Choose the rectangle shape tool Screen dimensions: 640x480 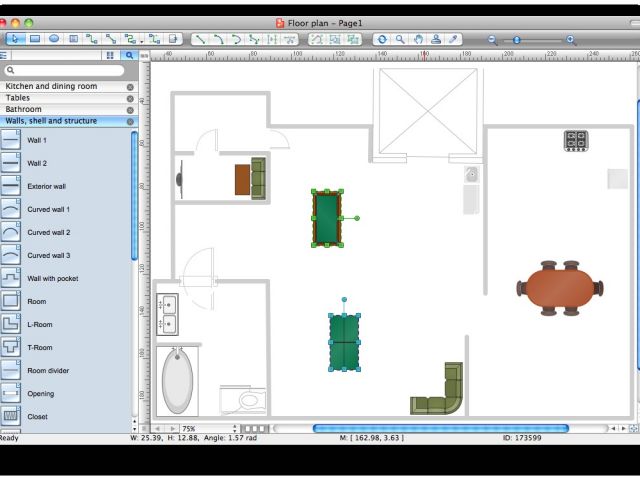(34, 39)
